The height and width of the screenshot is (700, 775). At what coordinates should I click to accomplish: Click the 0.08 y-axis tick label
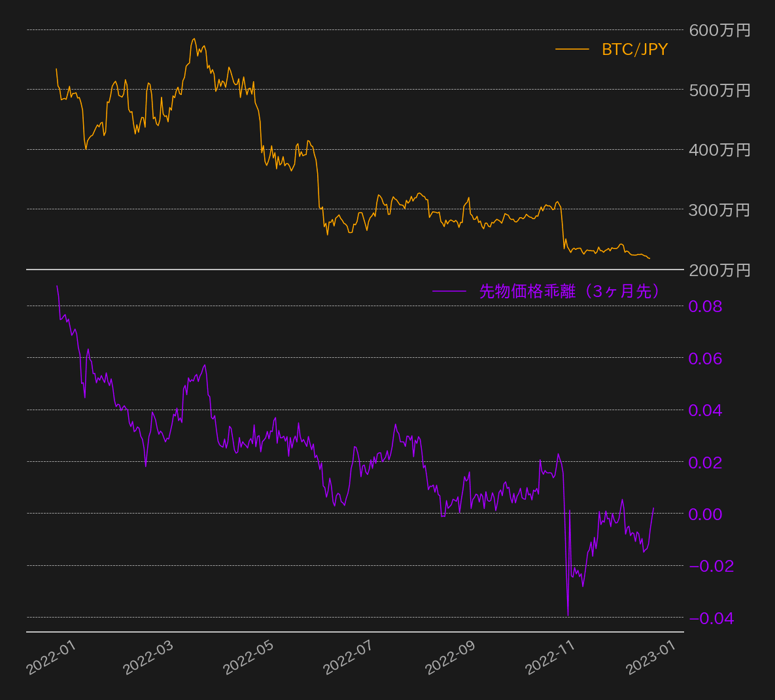[705, 306]
